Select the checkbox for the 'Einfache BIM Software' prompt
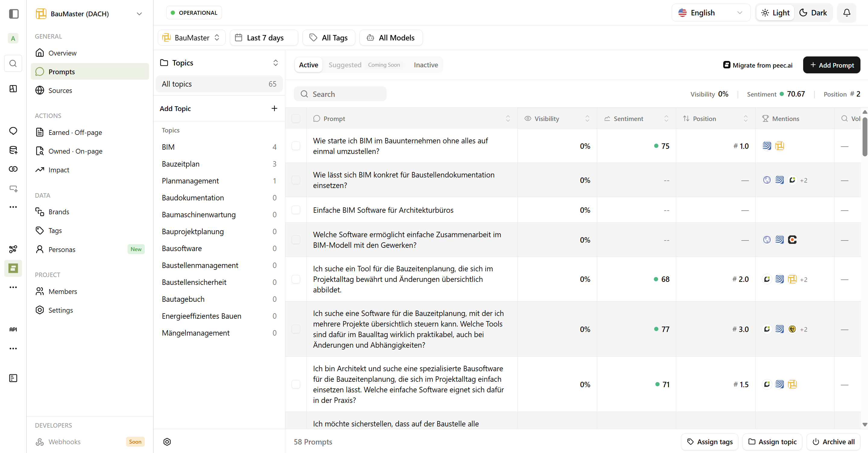 296,210
